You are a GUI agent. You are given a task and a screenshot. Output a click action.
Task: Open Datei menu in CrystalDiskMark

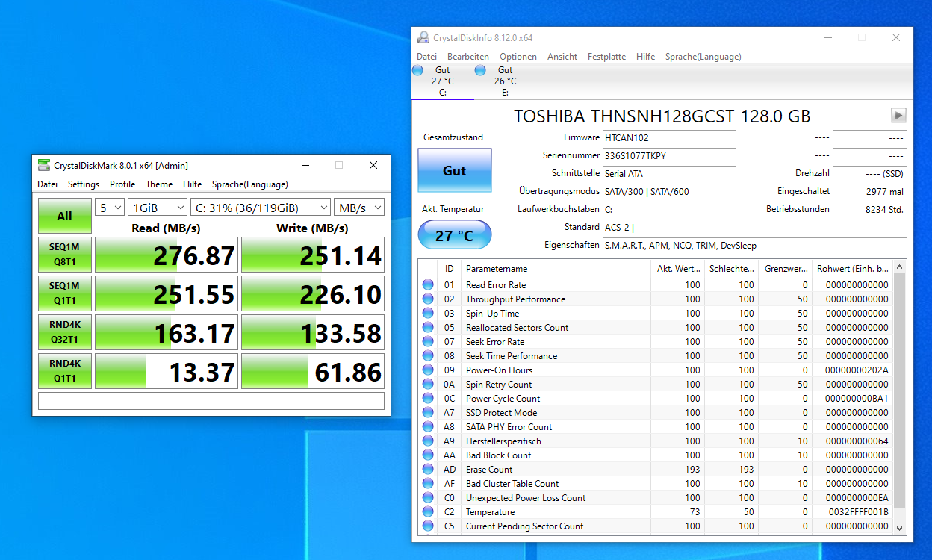point(47,184)
